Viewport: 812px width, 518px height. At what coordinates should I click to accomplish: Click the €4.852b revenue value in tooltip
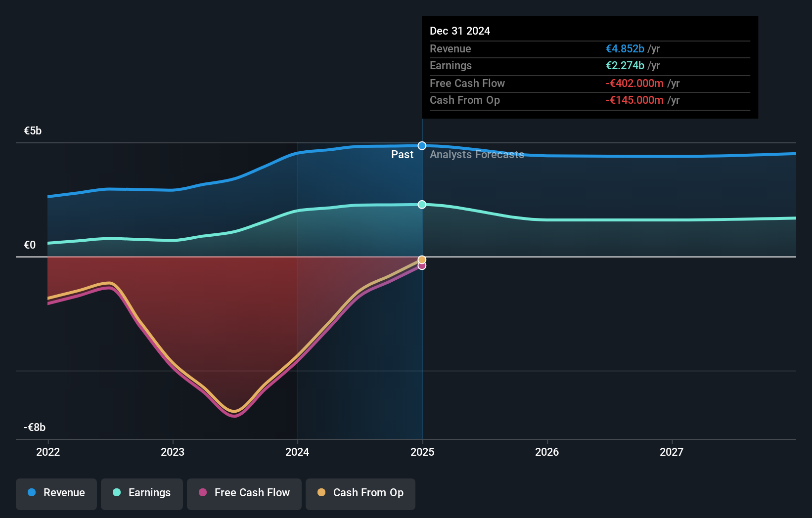pyautogui.click(x=625, y=49)
